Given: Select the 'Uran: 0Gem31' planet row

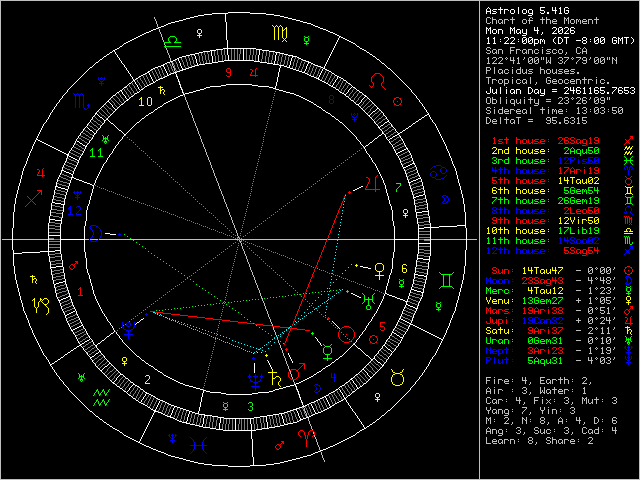Looking at the screenshot, I should click(x=559, y=341).
